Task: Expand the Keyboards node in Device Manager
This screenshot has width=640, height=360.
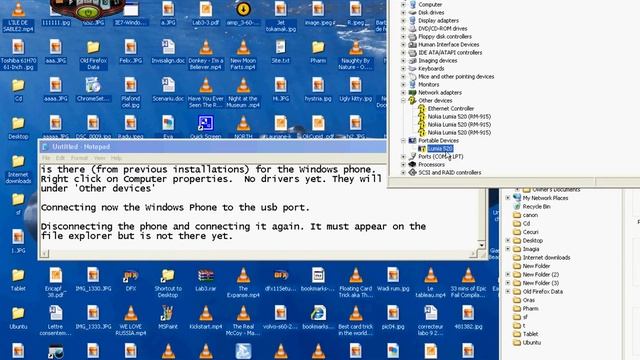Action: [403, 69]
